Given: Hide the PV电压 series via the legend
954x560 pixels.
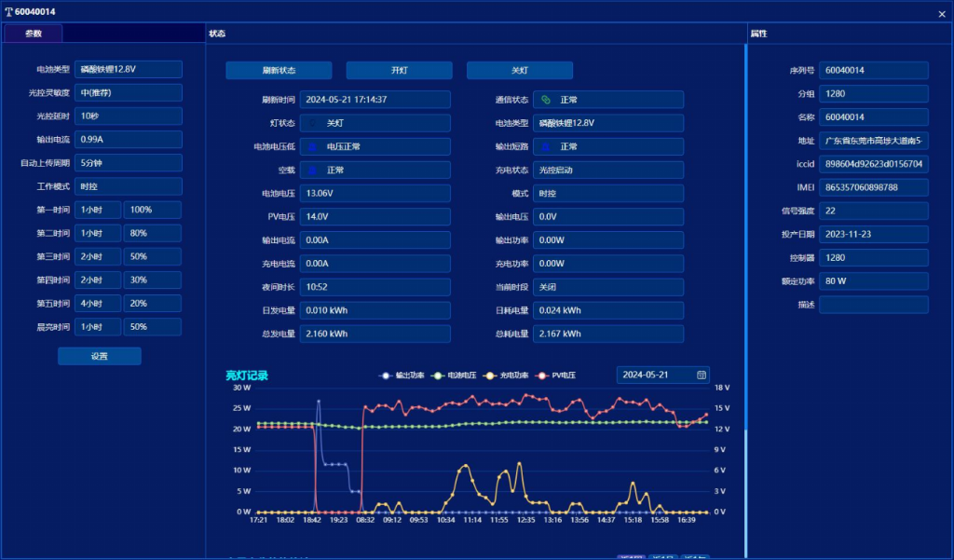Looking at the screenshot, I should click(557, 376).
